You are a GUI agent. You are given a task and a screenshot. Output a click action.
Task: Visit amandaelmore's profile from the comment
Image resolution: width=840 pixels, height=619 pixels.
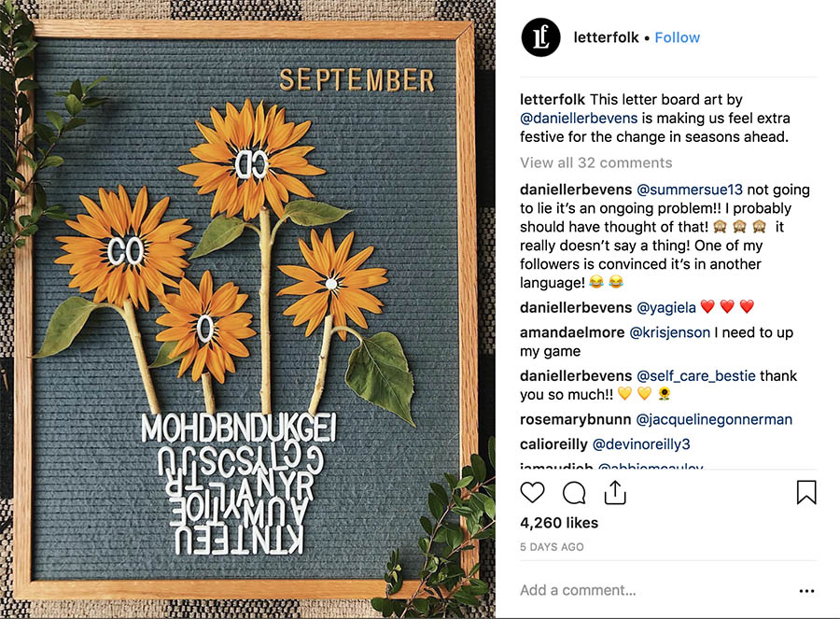tap(570, 332)
